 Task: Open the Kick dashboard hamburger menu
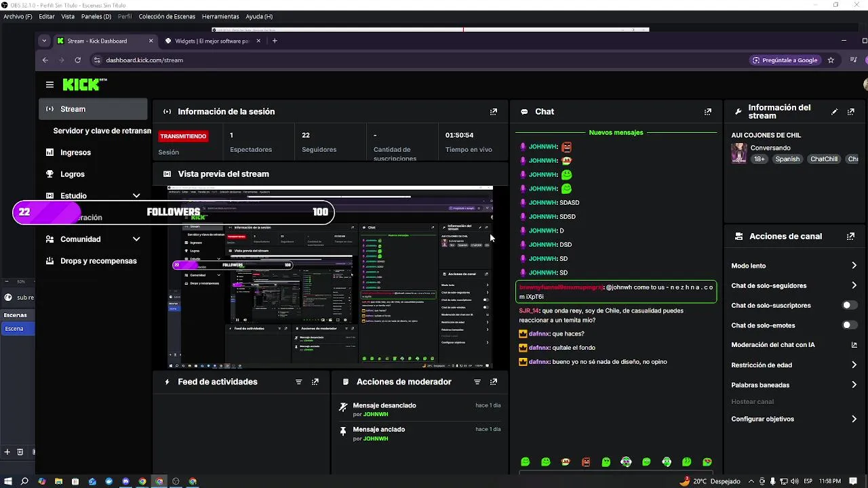(50, 85)
